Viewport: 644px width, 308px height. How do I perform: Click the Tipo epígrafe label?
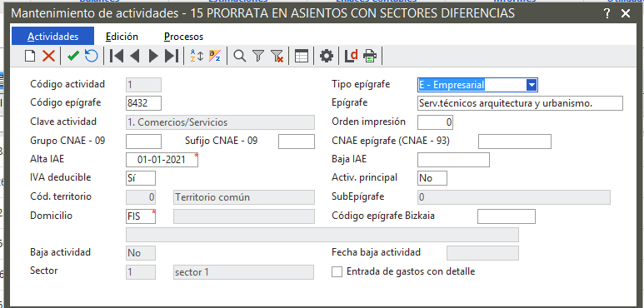tap(361, 84)
